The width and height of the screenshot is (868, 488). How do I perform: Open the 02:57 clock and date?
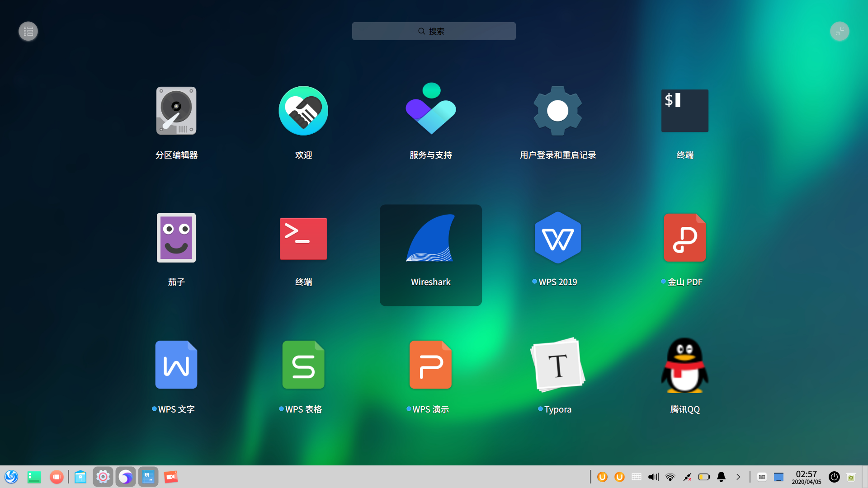coord(806,477)
